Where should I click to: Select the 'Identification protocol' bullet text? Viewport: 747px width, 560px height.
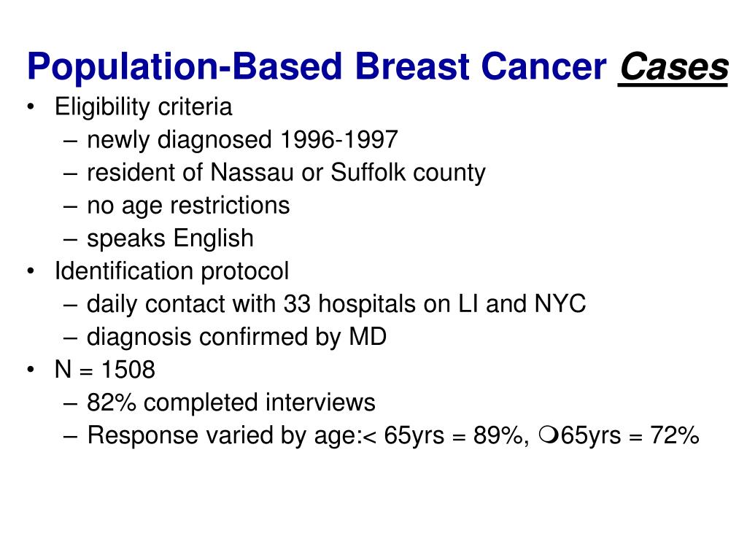pyautogui.click(x=172, y=271)
